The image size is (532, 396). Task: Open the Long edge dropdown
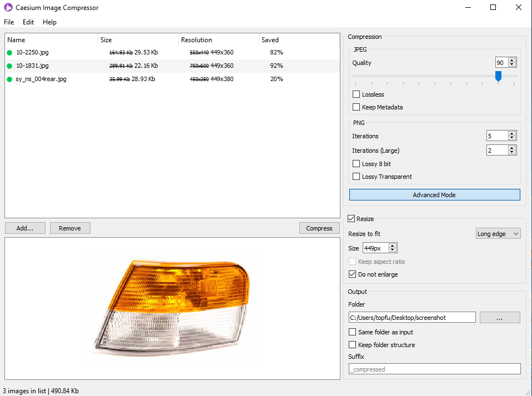click(498, 233)
